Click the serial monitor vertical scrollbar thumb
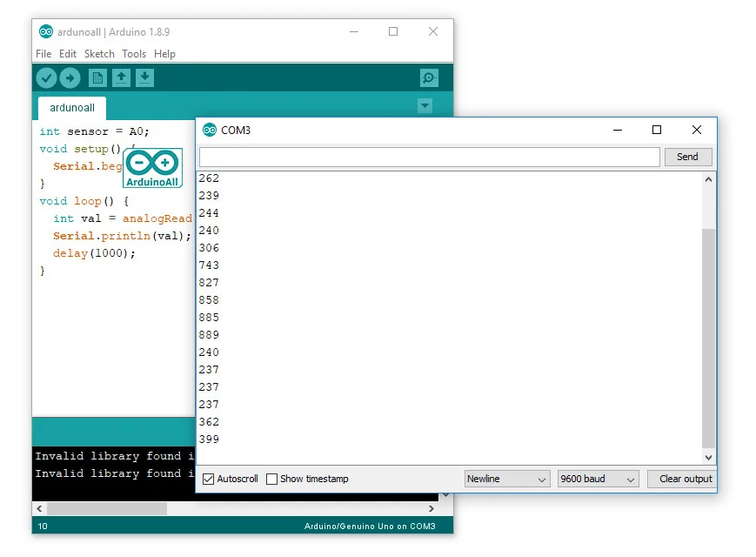Viewport: 756px width, 557px height. pos(708,338)
